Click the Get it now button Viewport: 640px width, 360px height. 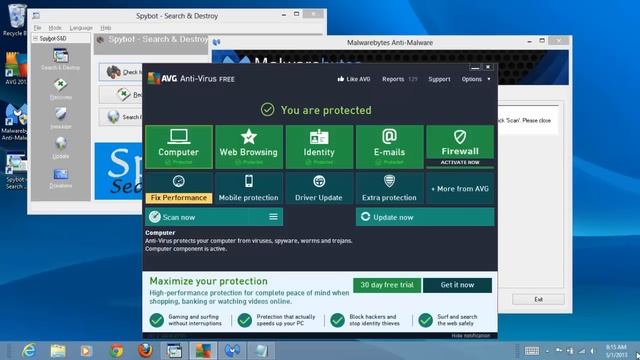pos(457,285)
